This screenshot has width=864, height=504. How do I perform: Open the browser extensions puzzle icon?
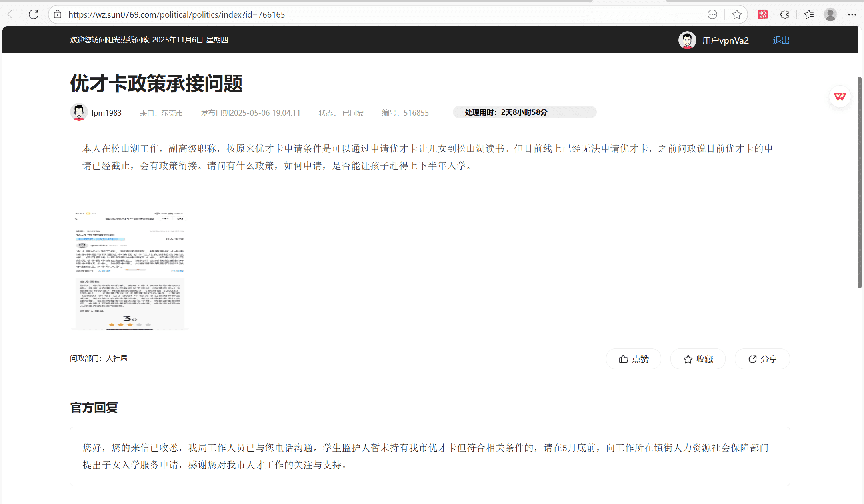[784, 14]
